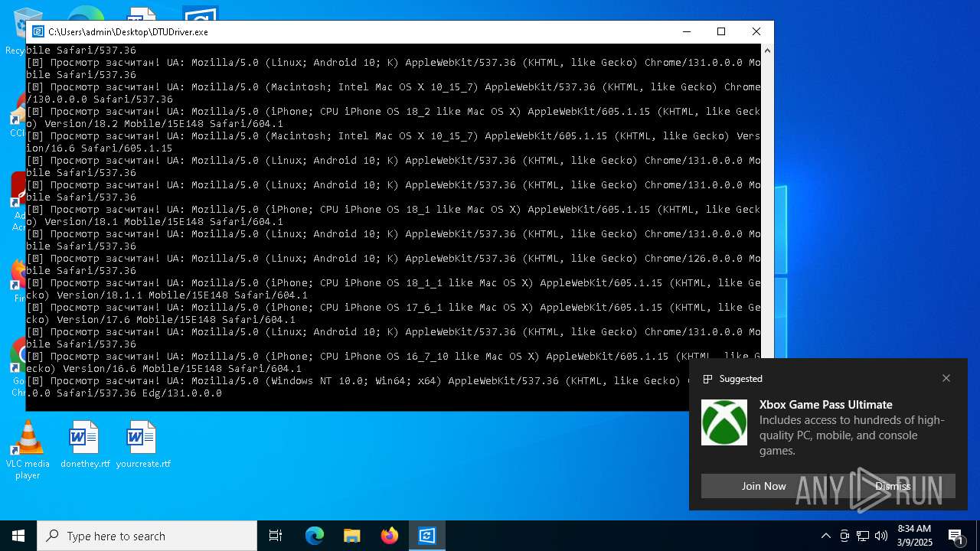Select the yourcreate.rtf desktop file
980x551 pixels.
[x=143, y=445]
